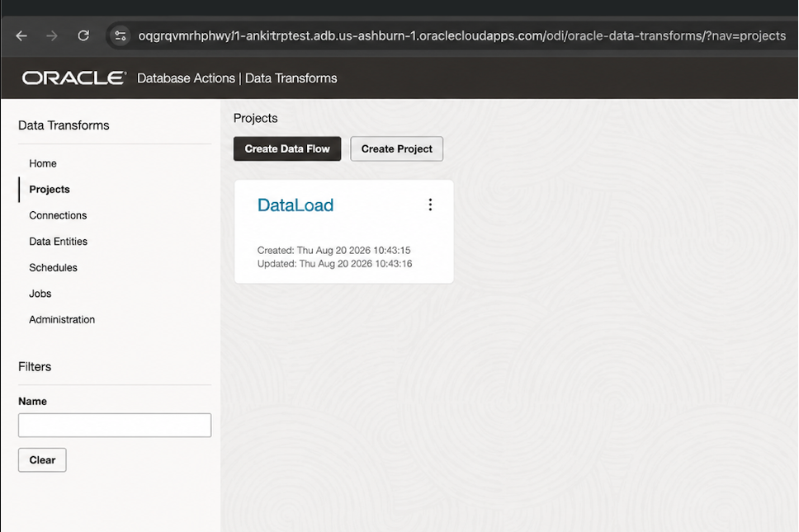The width and height of the screenshot is (799, 532).
Task: Click the Create Project button
Action: point(396,148)
